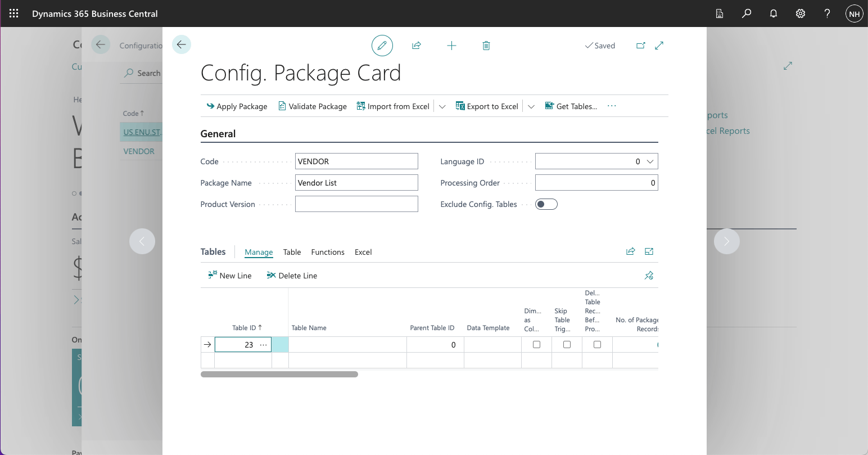The image size is (868, 455).
Task: Toggle Exclude Config. Tables switch
Action: tap(546, 204)
